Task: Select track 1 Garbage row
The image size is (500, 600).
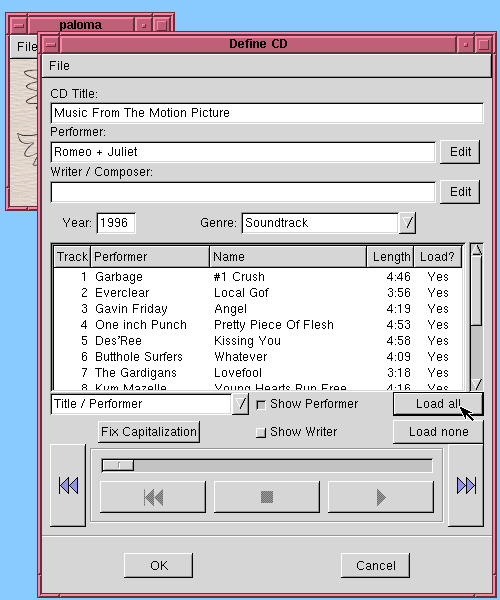Action: point(258,277)
